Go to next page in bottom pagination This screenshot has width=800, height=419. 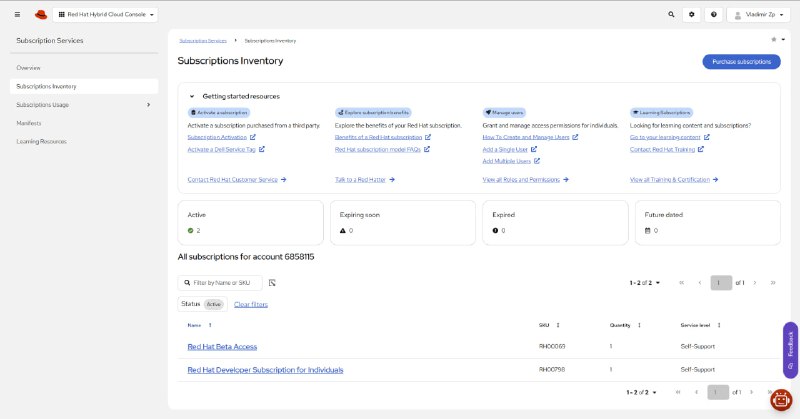click(752, 392)
